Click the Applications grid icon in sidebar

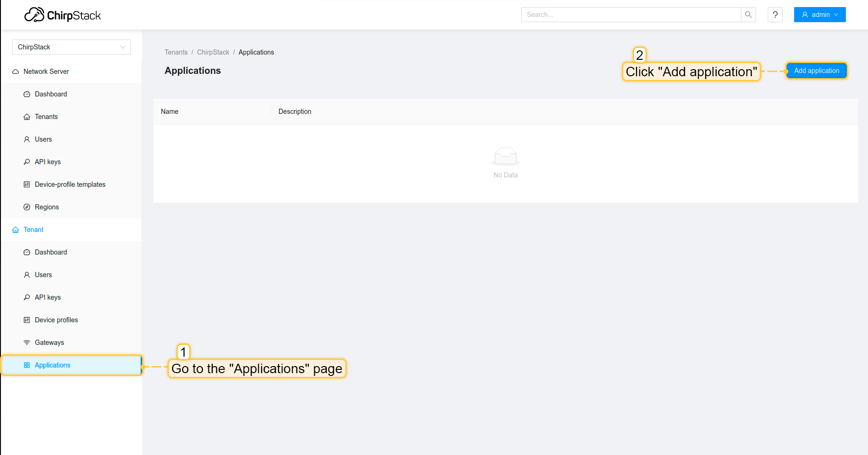point(27,365)
